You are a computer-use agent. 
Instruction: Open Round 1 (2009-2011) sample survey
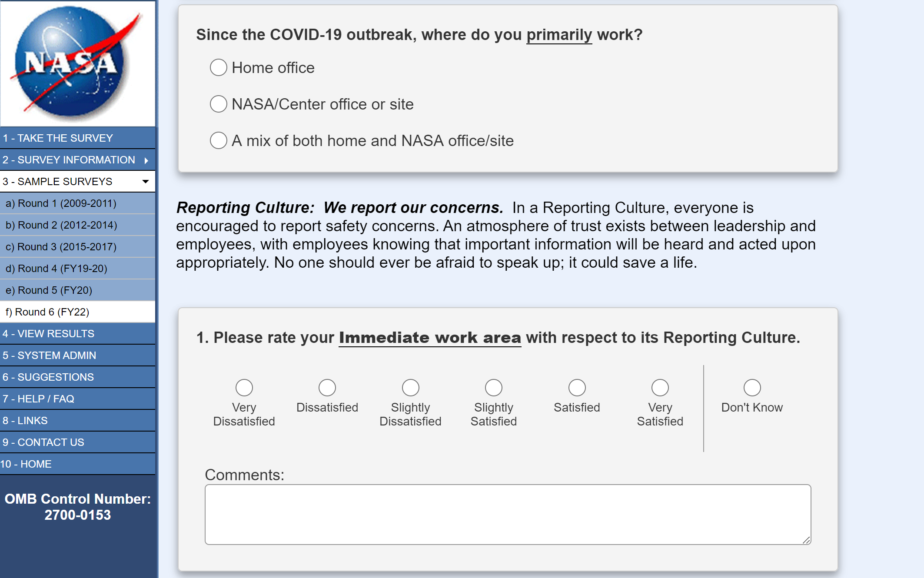click(61, 203)
